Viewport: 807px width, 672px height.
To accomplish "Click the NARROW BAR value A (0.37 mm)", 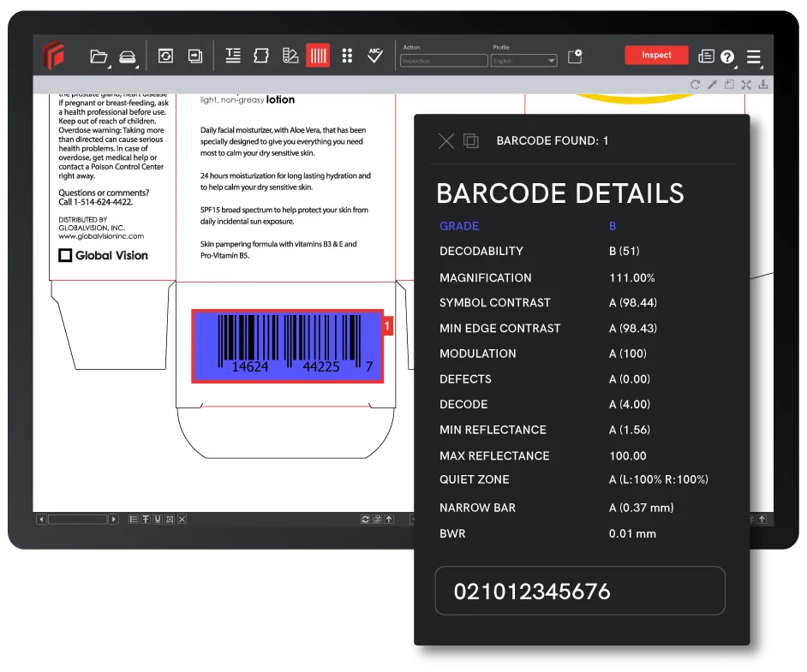I will [642, 508].
